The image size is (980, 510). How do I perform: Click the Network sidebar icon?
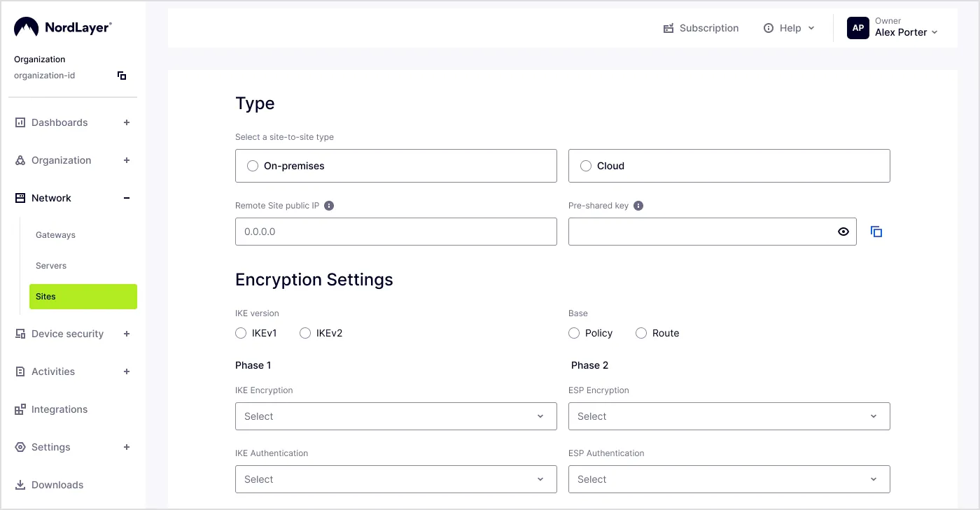pos(20,198)
